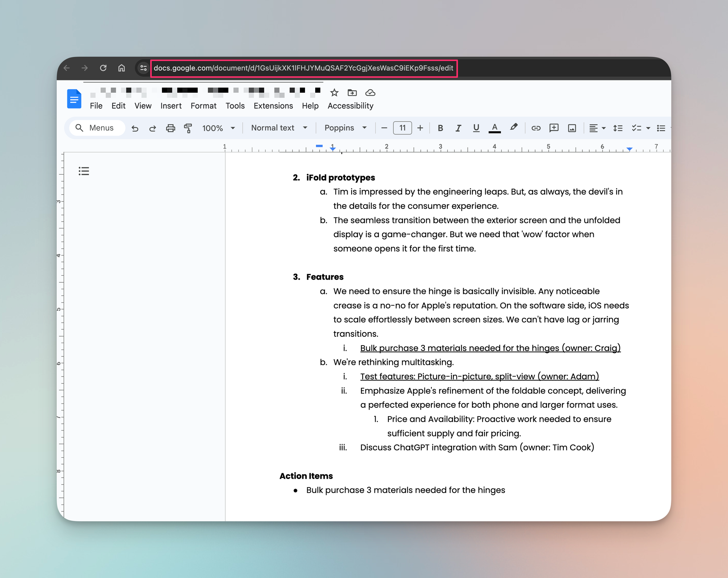Open Google Docs home icon
This screenshot has width=728, height=578.
point(74,99)
